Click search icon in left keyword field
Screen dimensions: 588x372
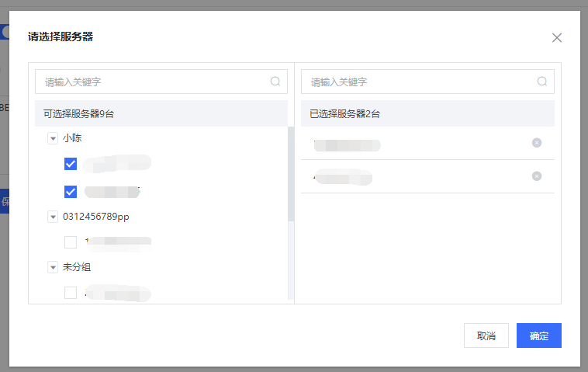pyautogui.click(x=275, y=82)
